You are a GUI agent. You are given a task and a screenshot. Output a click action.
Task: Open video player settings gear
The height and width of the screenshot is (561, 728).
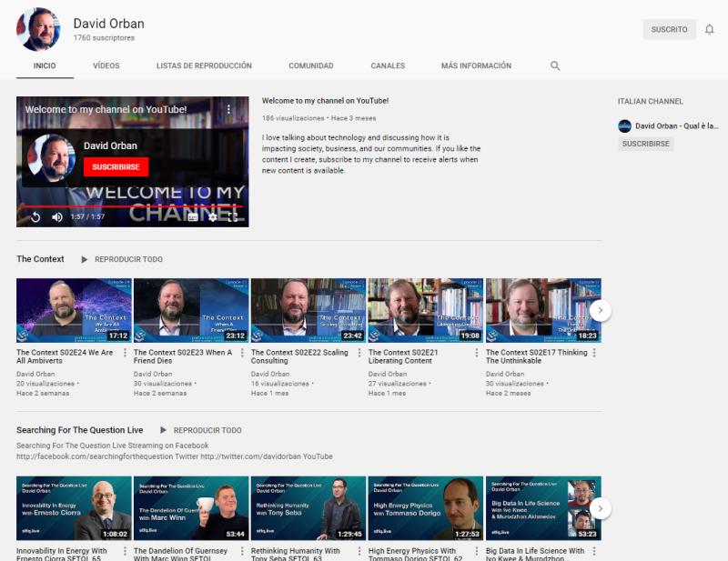click(213, 216)
